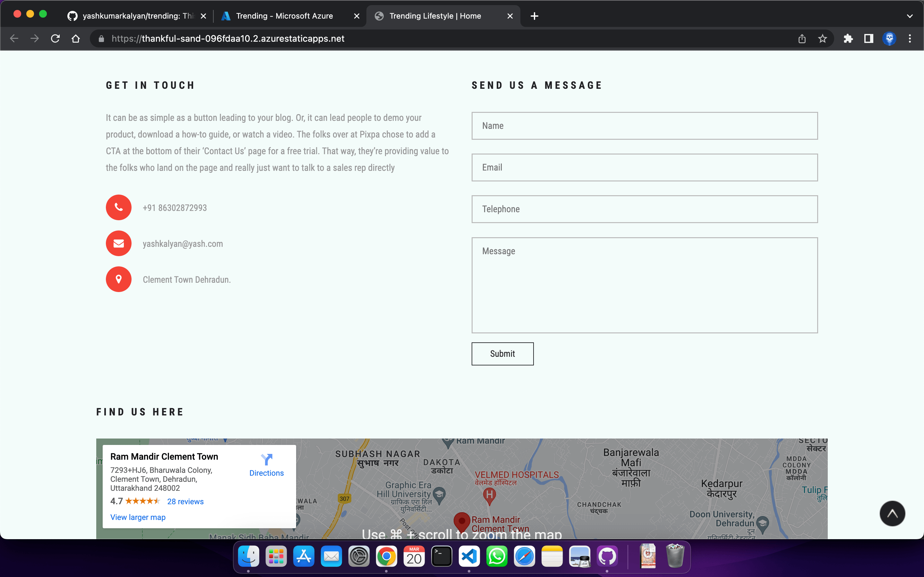Click the red envelope email icon

pyautogui.click(x=118, y=244)
